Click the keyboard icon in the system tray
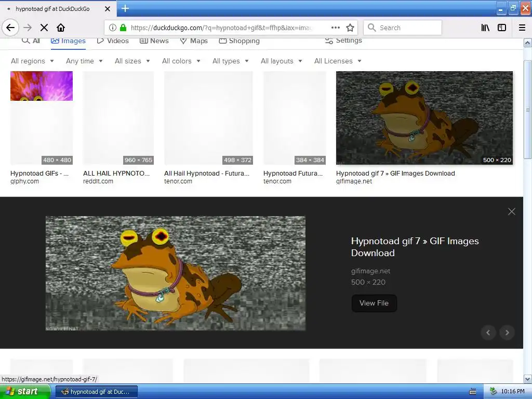Screen dimensions: 532x399 (472, 392)
